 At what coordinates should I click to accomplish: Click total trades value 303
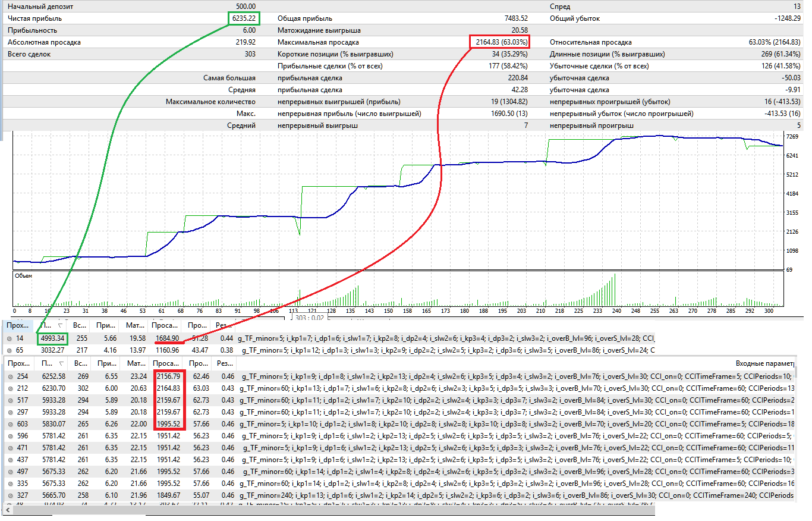[x=250, y=54]
